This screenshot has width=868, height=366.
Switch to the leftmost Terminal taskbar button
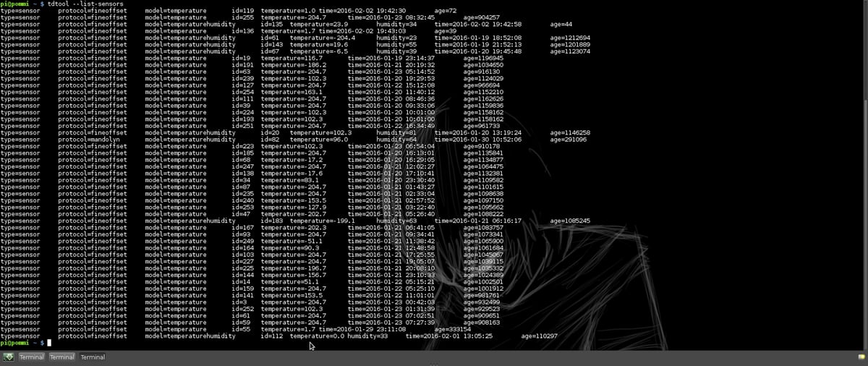tap(31, 357)
